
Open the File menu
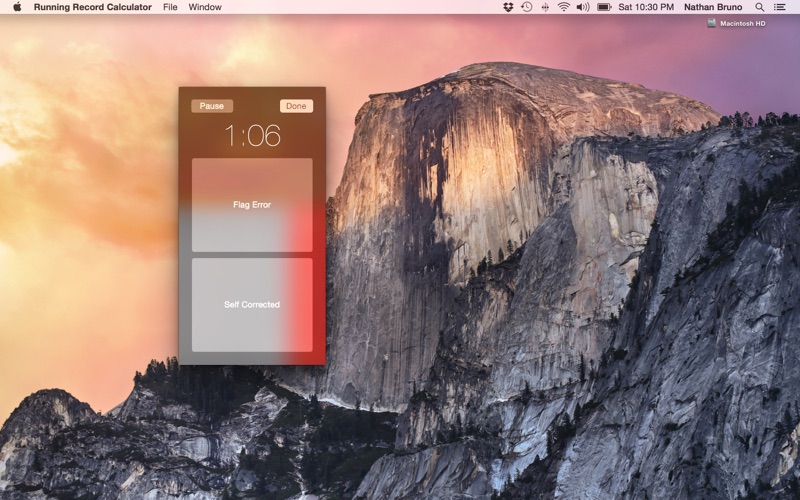click(x=170, y=7)
